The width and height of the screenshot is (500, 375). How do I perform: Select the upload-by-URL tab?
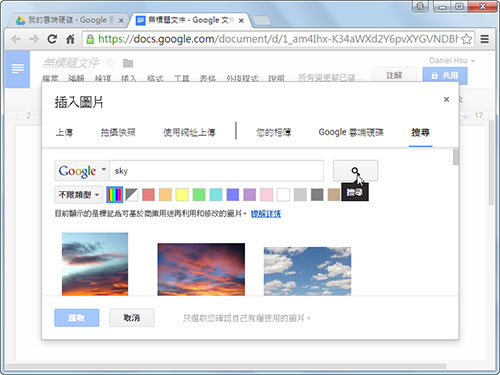pos(189,133)
